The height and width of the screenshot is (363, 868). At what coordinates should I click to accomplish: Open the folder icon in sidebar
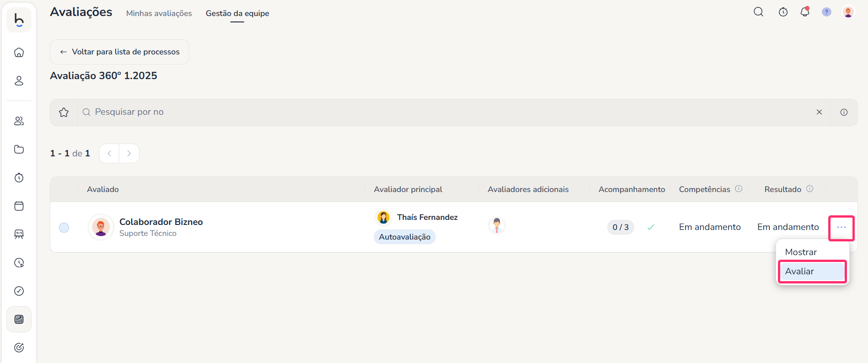click(19, 149)
